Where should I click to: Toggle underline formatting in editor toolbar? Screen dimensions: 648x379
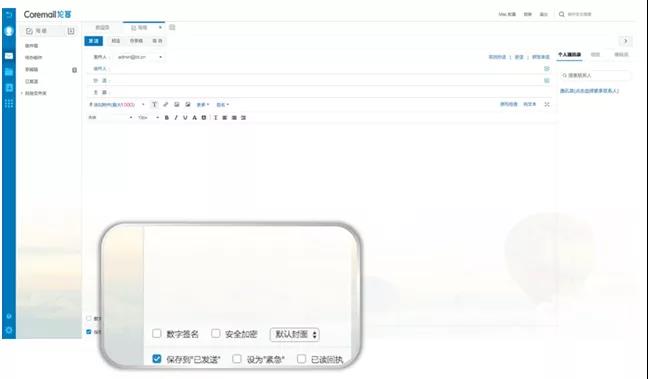pyautogui.click(x=185, y=118)
